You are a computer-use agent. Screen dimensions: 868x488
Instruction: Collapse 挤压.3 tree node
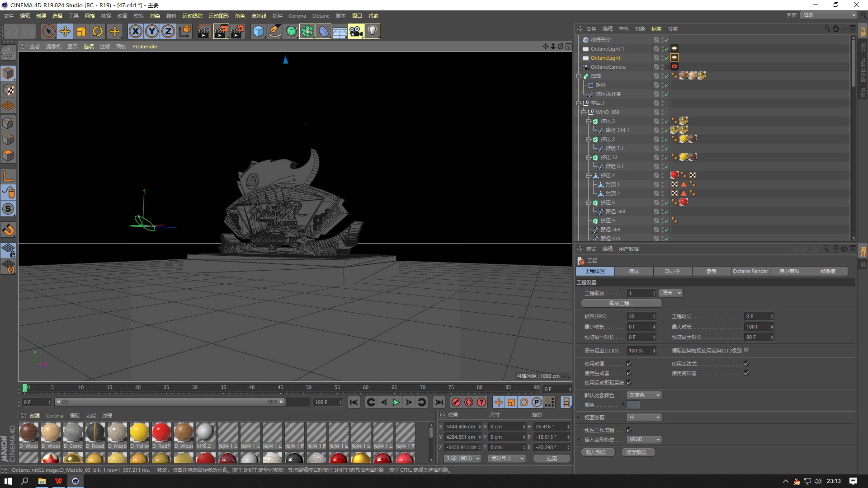coord(589,121)
